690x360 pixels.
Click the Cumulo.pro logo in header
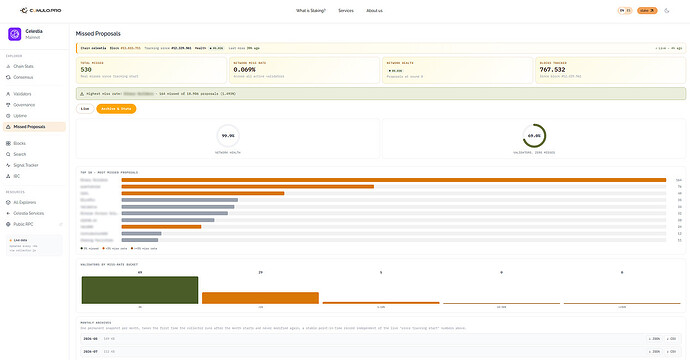coord(40,10)
